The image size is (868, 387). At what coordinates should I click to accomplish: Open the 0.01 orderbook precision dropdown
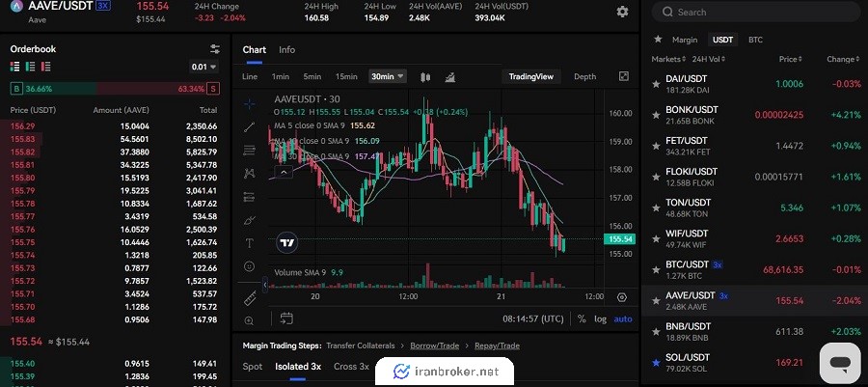coord(203,67)
